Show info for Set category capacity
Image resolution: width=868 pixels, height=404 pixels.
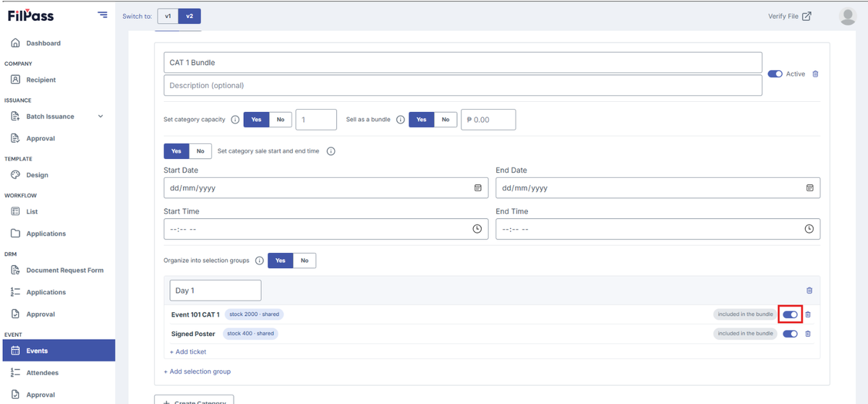235,119
